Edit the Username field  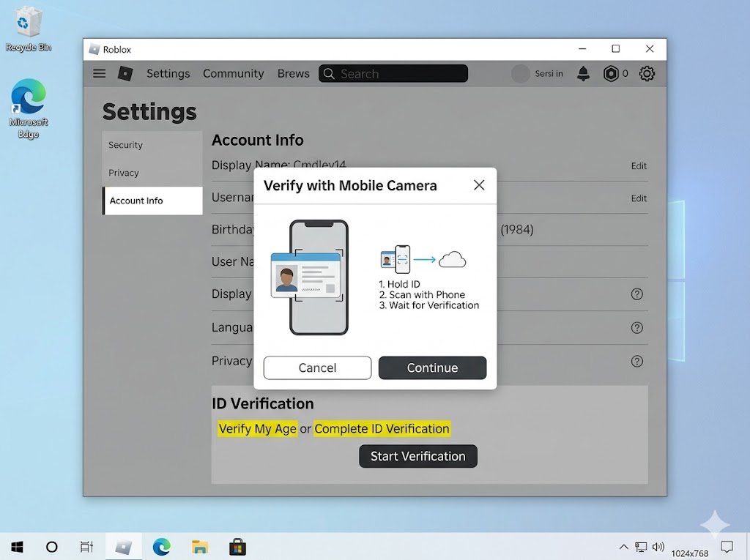[639, 198]
